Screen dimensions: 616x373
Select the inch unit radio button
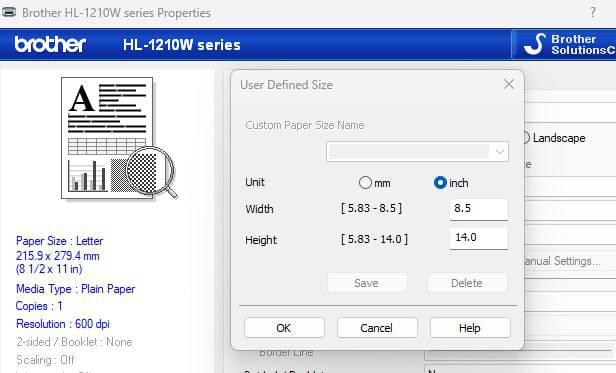point(440,182)
